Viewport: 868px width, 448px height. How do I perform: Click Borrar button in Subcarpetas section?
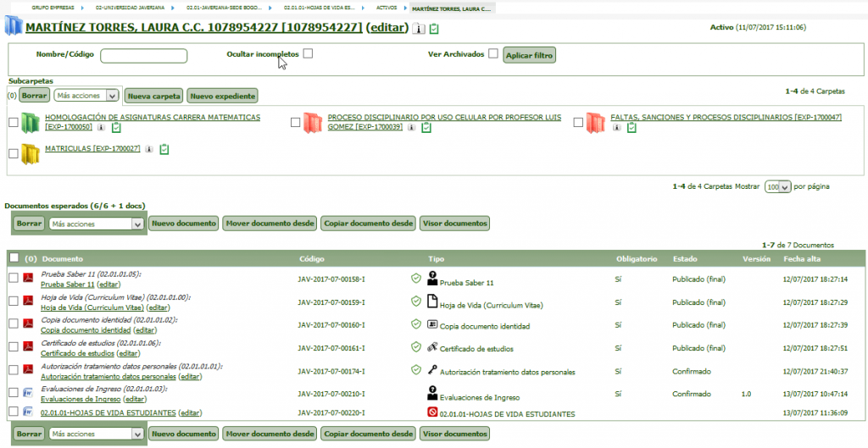point(34,96)
